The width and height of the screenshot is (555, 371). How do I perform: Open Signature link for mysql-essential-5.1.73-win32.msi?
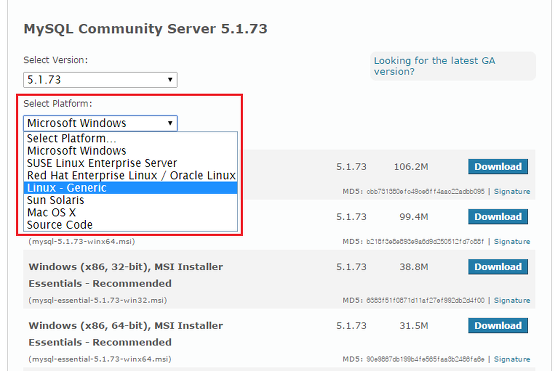pos(512,300)
